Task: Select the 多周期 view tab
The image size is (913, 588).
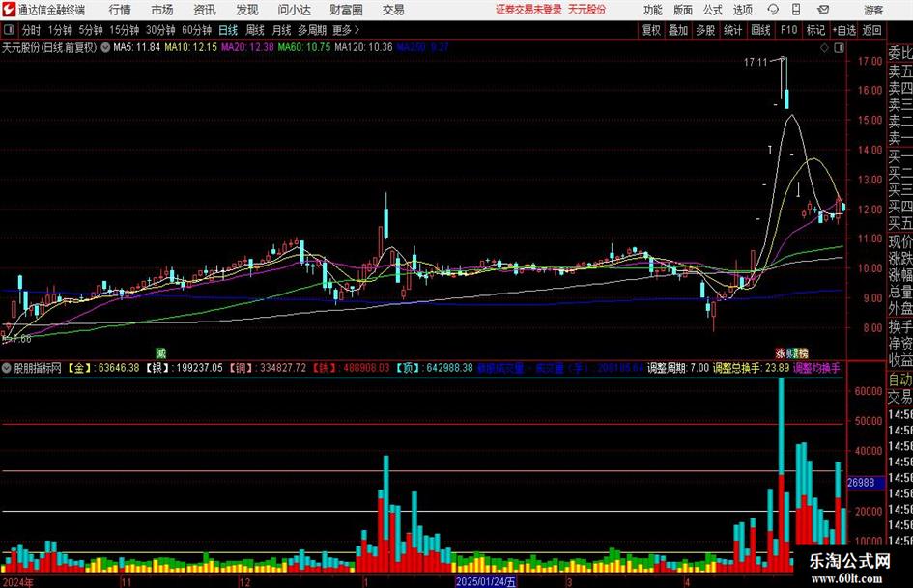Action: tap(312, 30)
